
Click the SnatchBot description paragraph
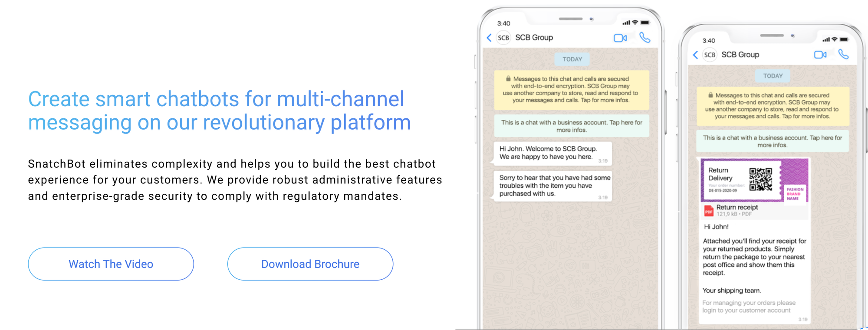pyautogui.click(x=235, y=180)
